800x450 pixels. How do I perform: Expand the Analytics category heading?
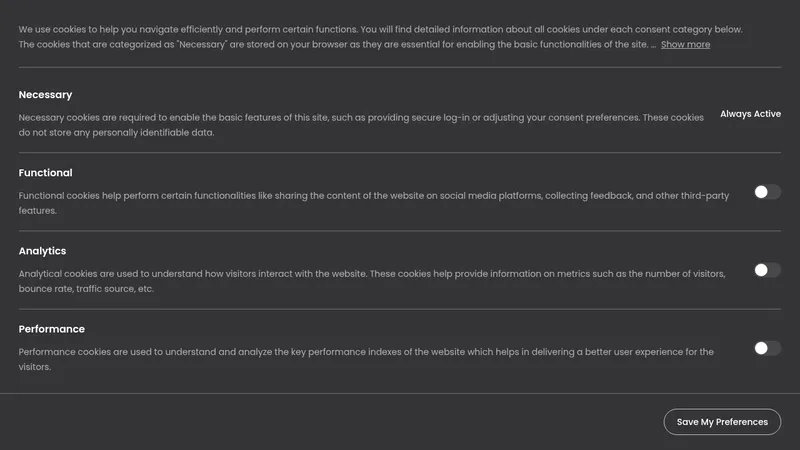click(x=42, y=251)
